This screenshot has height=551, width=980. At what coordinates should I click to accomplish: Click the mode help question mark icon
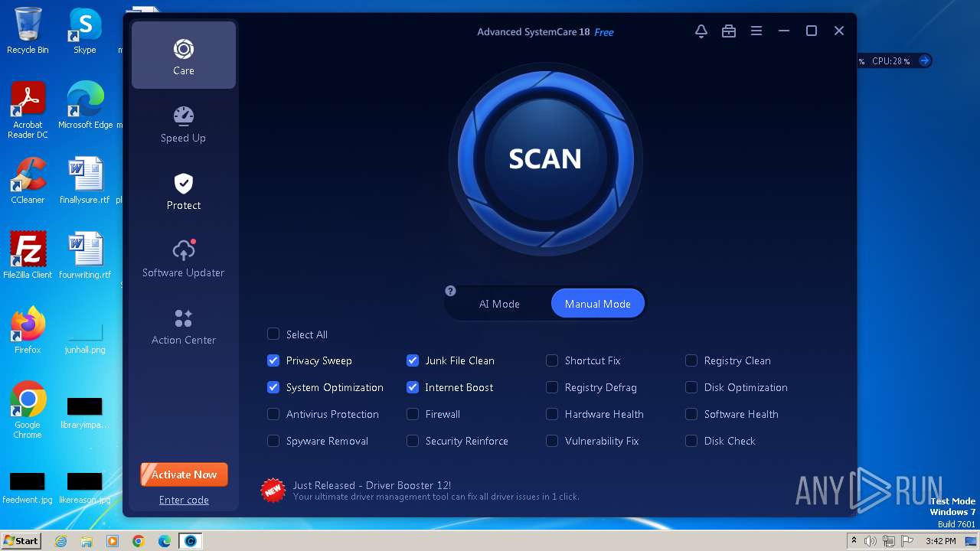coord(450,291)
